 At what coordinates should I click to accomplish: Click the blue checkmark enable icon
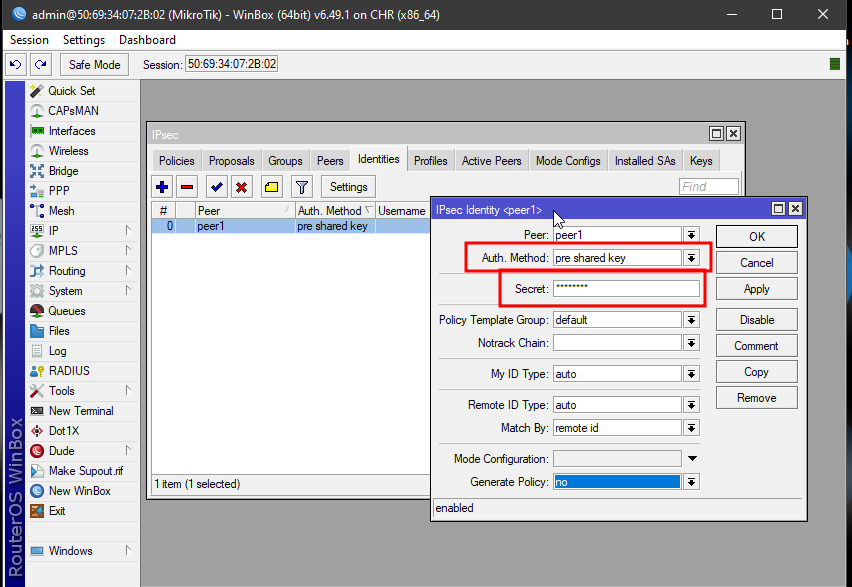[x=216, y=187]
